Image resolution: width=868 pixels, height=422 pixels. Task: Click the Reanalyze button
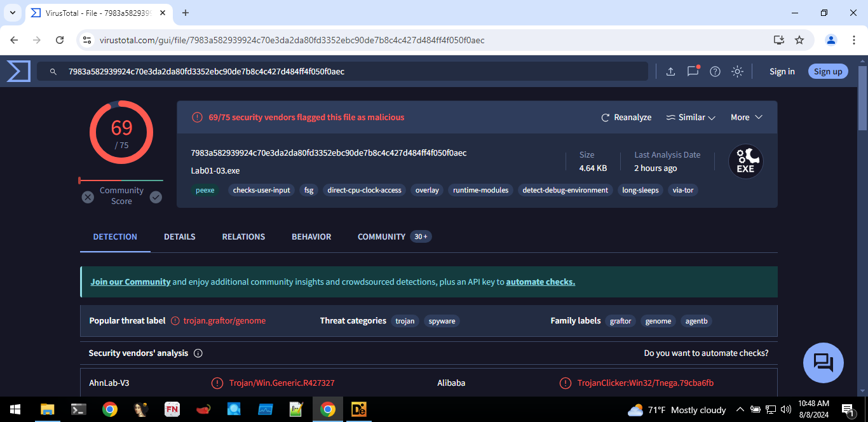click(627, 118)
